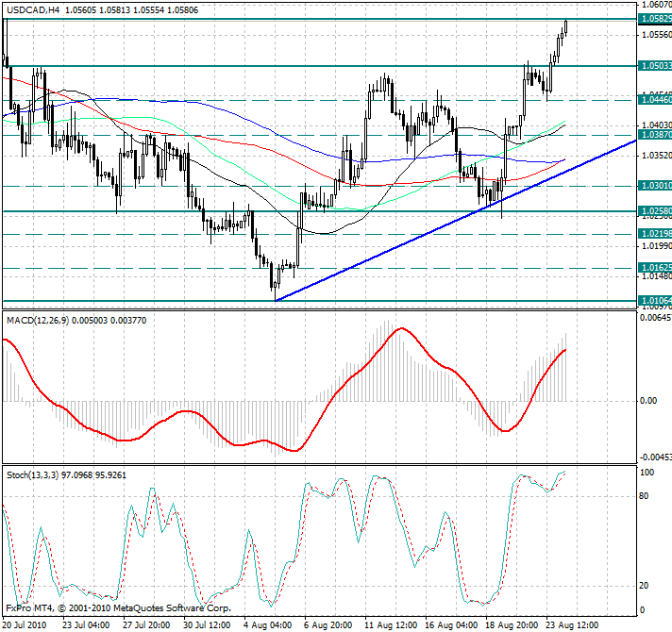Click the 1.0301 level label
The image size is (672, 632).
[655, 186]
